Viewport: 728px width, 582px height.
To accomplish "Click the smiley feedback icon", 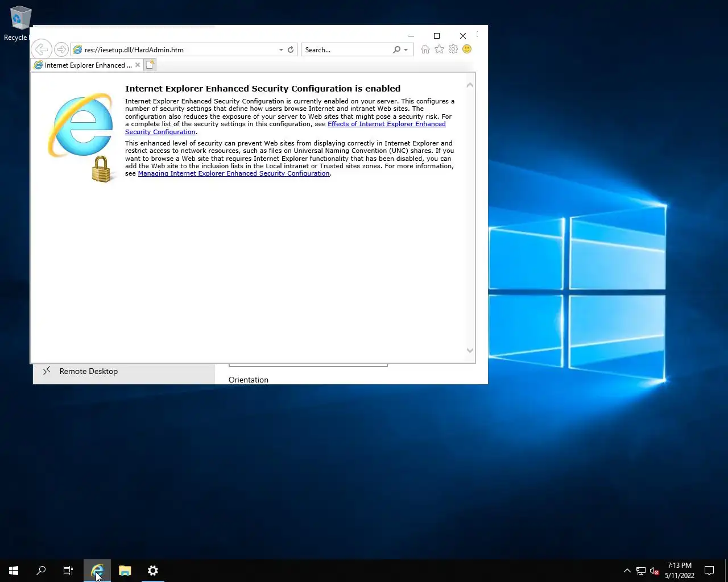I will [x=467, y=49].
